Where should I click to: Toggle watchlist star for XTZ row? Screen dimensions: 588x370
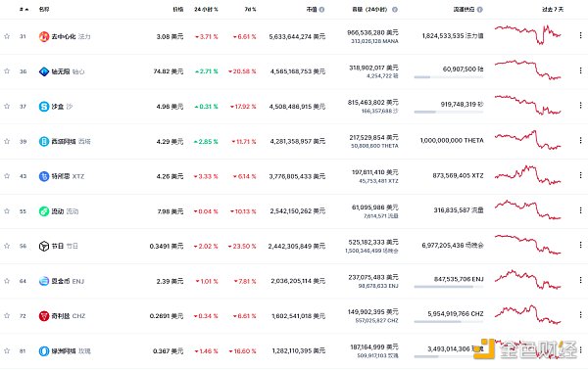coord(7,175)
